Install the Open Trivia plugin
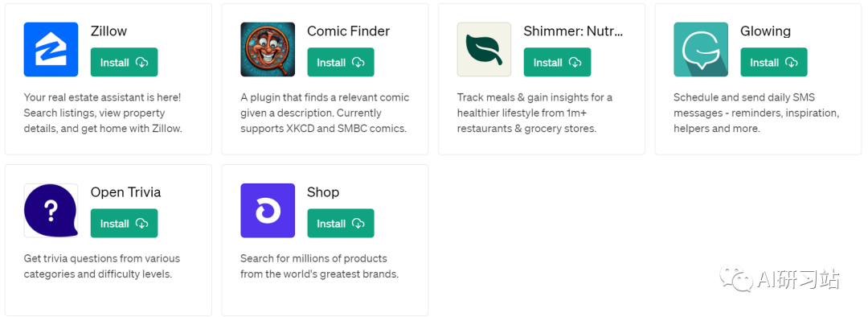Screen dimensions: 868x317 (x=124, y=224)
